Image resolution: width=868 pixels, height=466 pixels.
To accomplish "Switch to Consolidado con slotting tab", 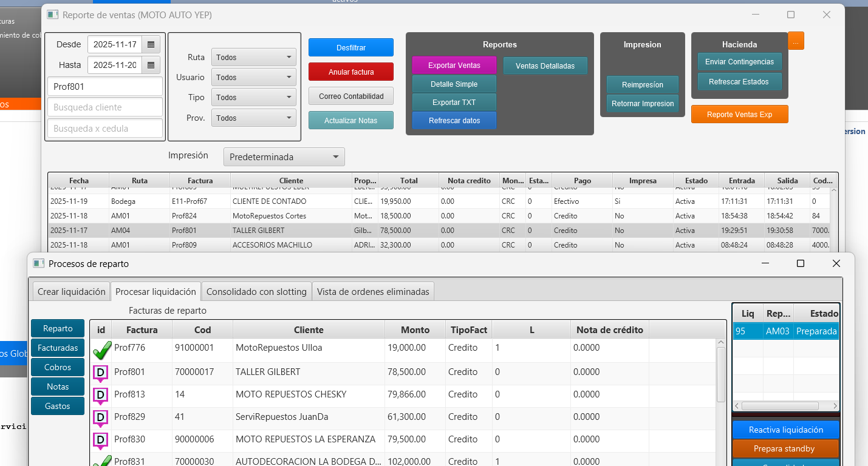I will pyautogui.click(x=256, y=292).
